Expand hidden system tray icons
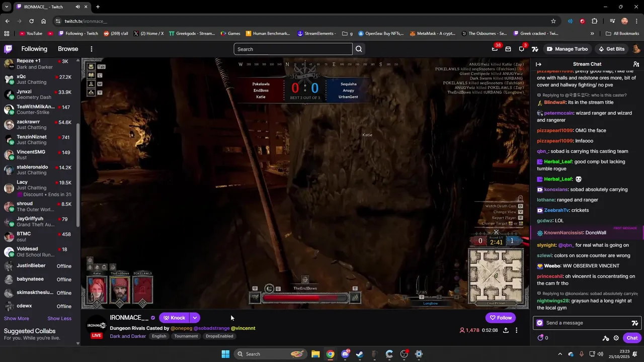Screen dimensions: 644x362 click(x=560, y=354)
